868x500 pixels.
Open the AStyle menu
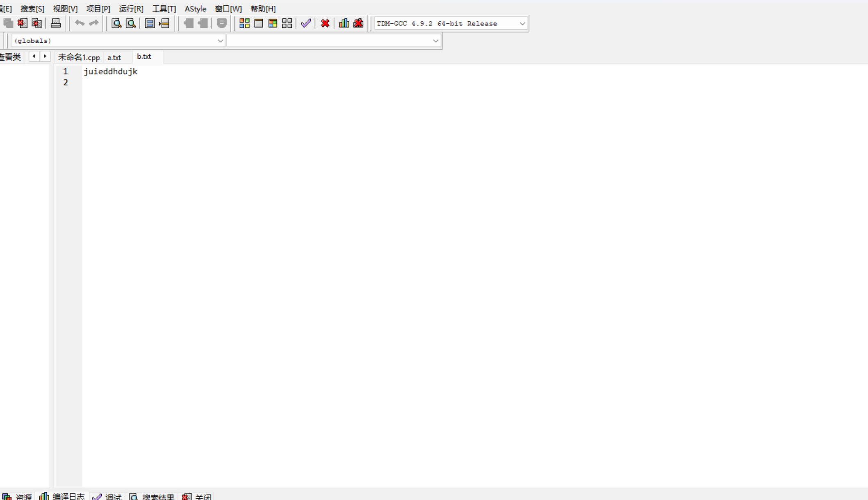pyautogui.click(x=195, y=9)
